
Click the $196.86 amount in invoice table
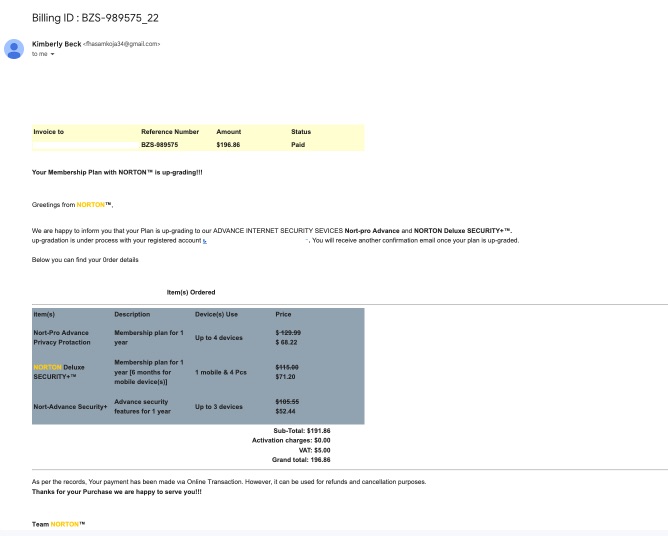coord(230,144)
